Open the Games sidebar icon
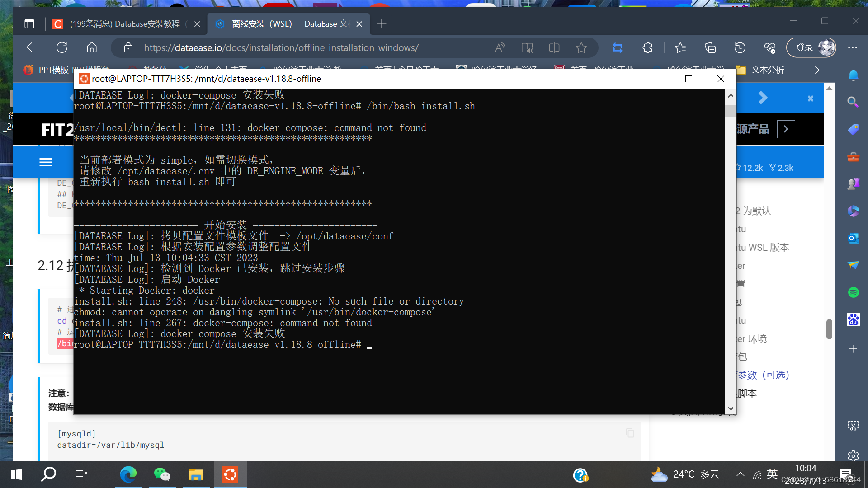The image size is (868, 488). (854, 183)
